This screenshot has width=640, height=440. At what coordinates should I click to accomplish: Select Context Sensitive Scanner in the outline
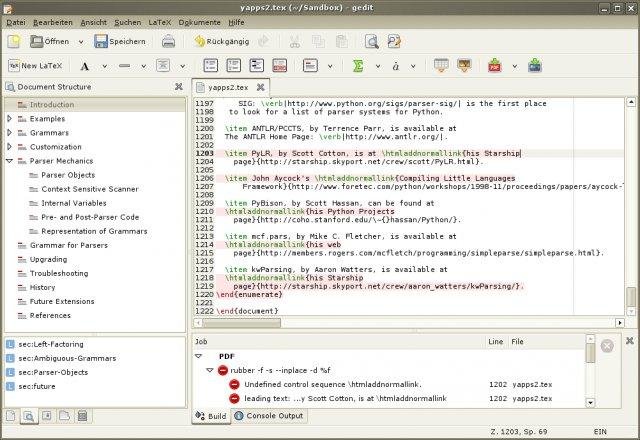tap(90, 188)
